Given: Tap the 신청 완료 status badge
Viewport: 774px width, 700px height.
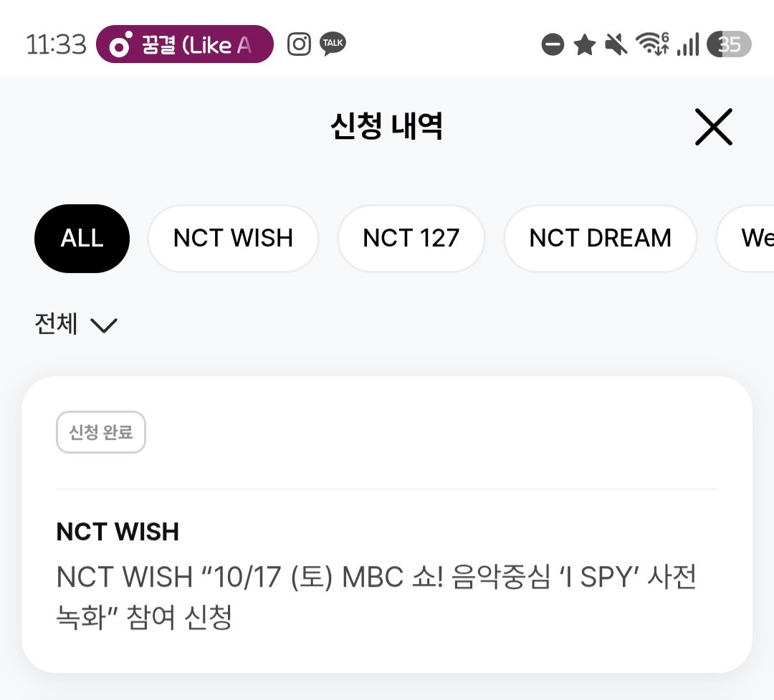Looking at the screenshot, I should click(101, 432).
